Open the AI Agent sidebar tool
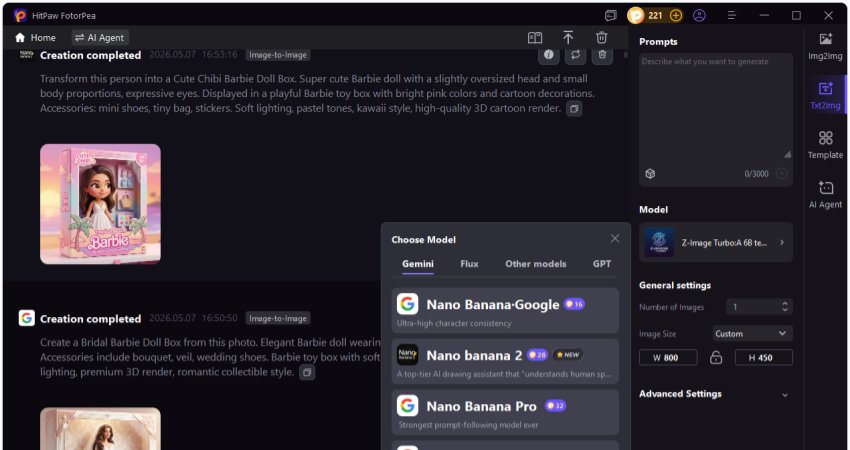Screen dimensions: 850x450 [x=825, y=194]
